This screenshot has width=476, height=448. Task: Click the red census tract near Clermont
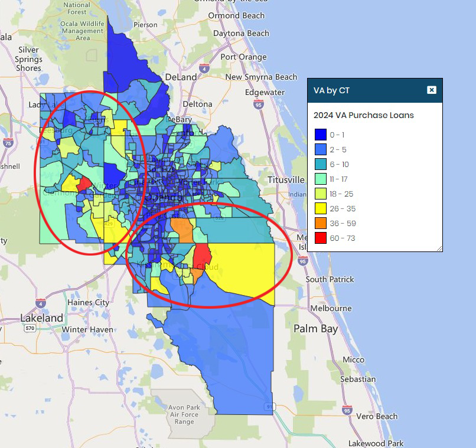point(83,184)
